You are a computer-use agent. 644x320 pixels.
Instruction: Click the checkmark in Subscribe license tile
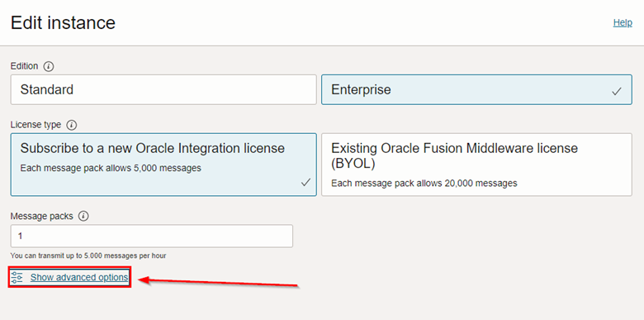coord(305,183)
